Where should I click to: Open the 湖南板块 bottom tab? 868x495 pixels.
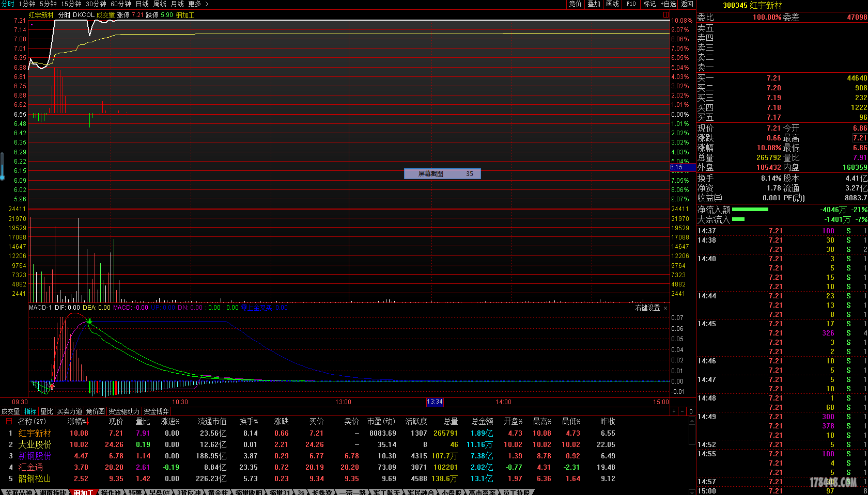53,492
